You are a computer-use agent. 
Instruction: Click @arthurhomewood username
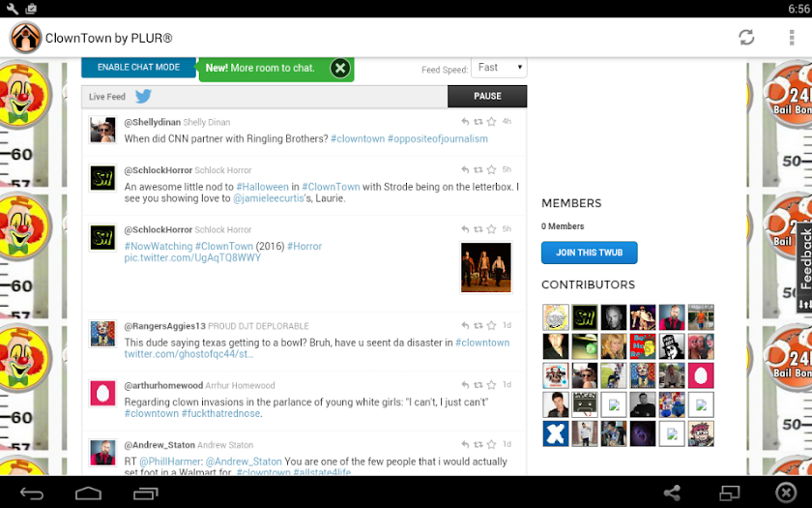click(163, 386)
